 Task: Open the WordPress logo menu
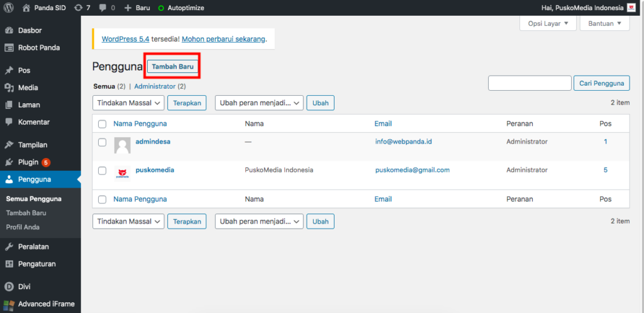pos(8,8)
